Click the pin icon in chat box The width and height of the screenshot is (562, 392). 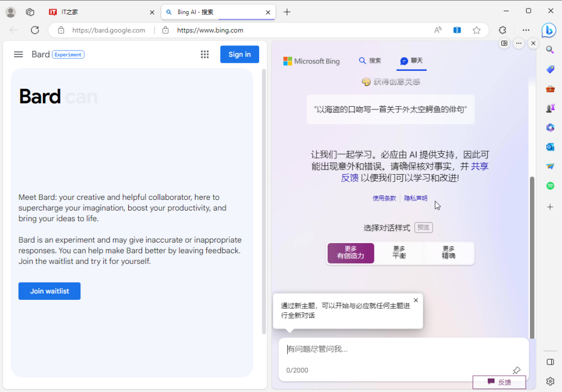tap(516, 370)
